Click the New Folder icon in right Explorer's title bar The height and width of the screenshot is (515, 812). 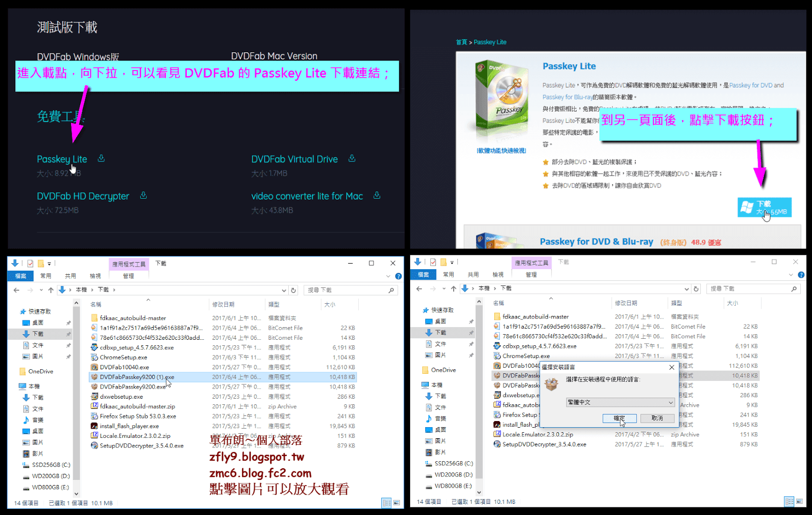pyautogui.click(x=444, y=262)
